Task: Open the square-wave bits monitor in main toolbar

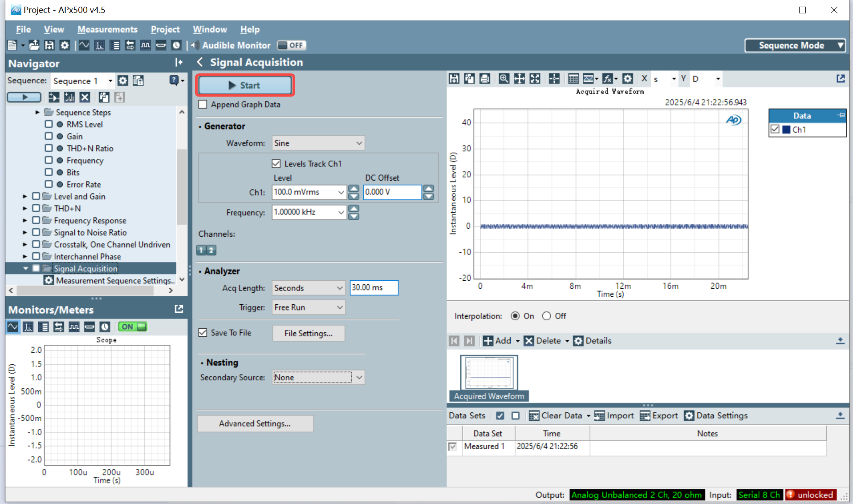Action: click(x=145, y=45)
